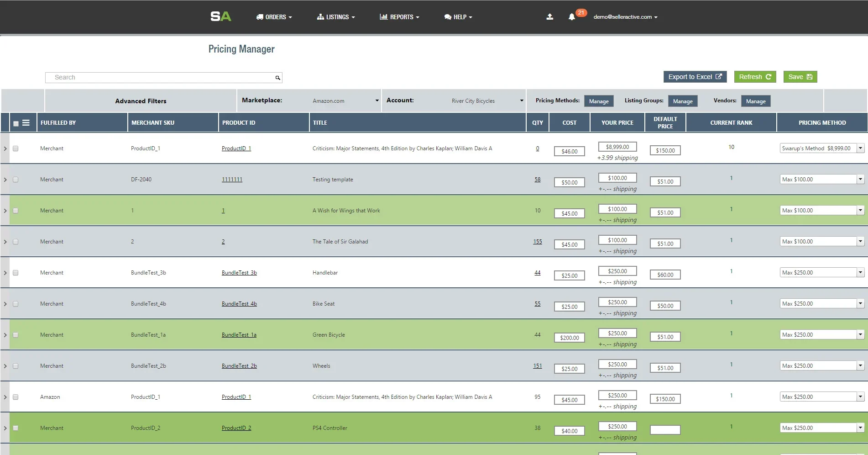This screenshot has height=455, width=868.
Task: Refresh the pricing grid
Action: [754, 77]
